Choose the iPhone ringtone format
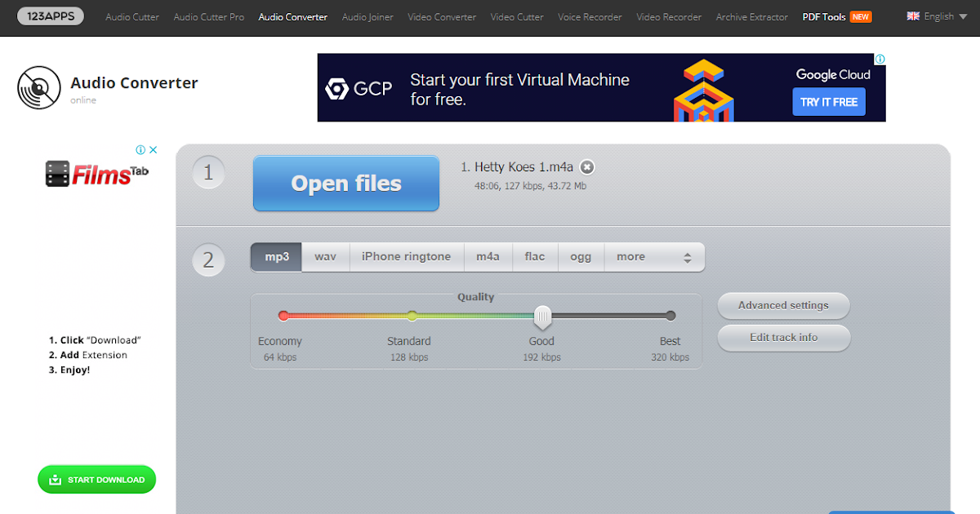 (x=406, y=256)
